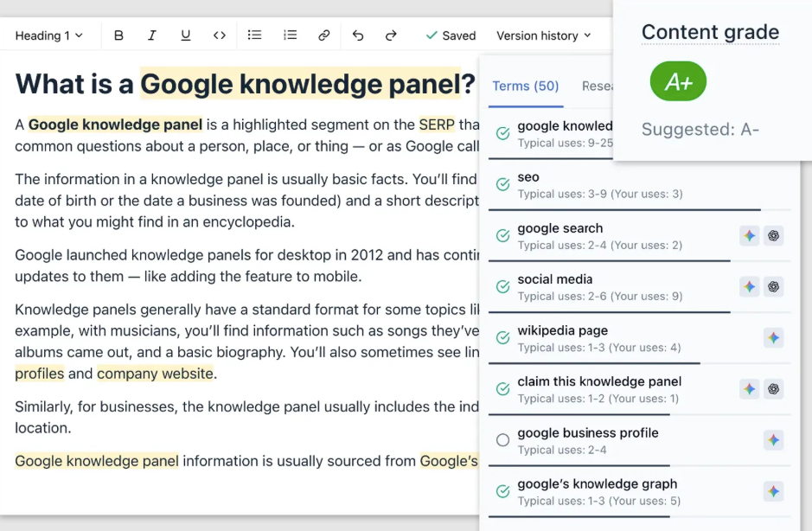Insert a hyperlink

tap(323, 35)
